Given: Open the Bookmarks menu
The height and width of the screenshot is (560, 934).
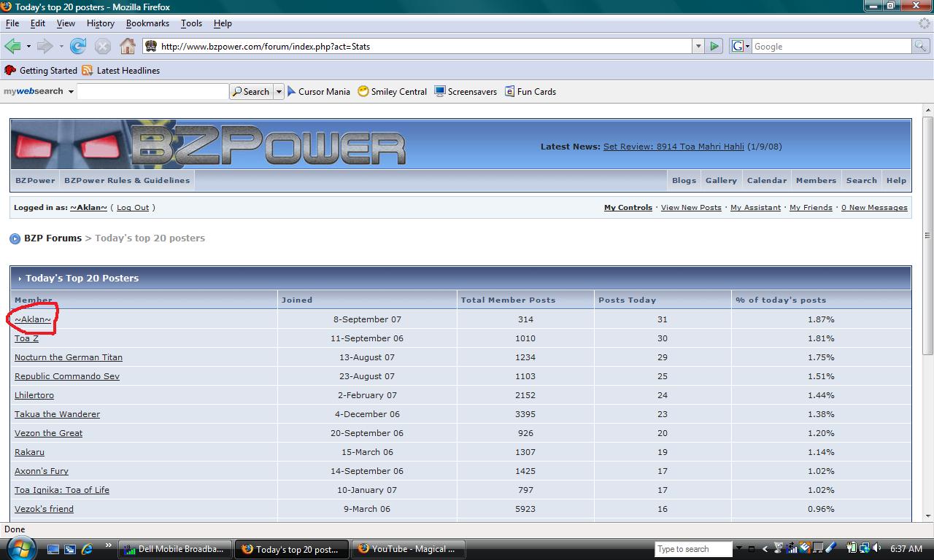Looking at the screenshot, I should [147, 23].
